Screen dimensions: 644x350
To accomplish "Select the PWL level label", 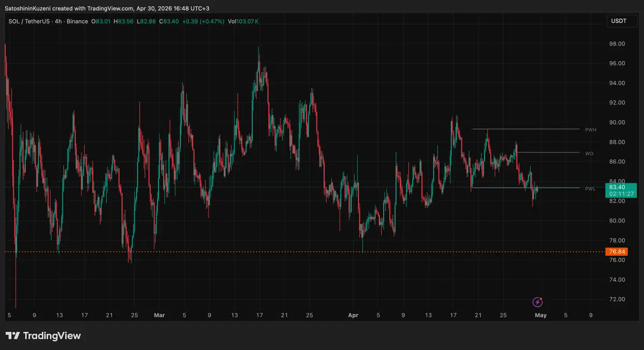I will tap(590, 189).
